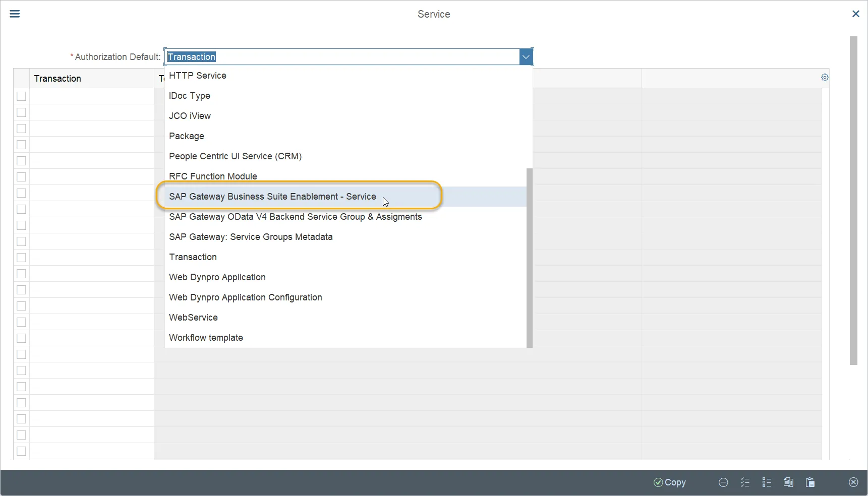Select IDoc Type option

(345, 96)
